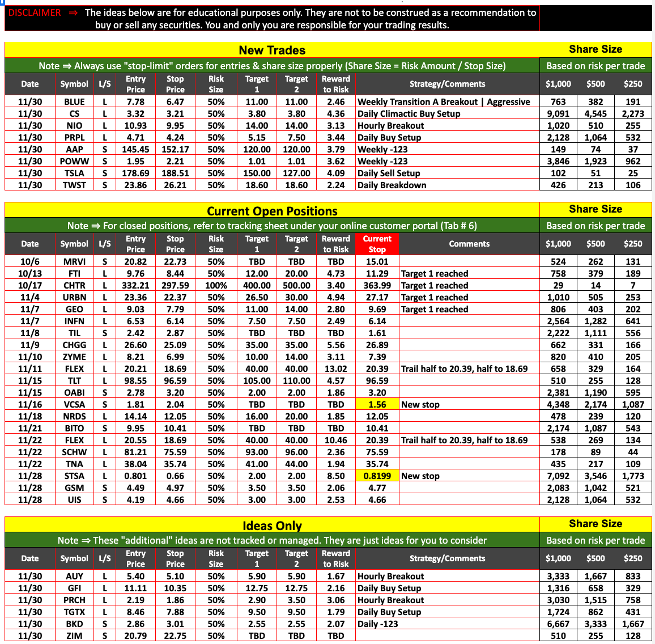Screen dimensions: 655x644
Task: Click the Ideas Only section heading
Action: (272, 526)
